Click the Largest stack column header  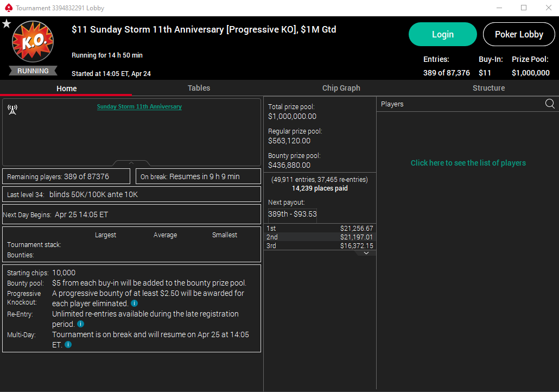tap(105, 235)
